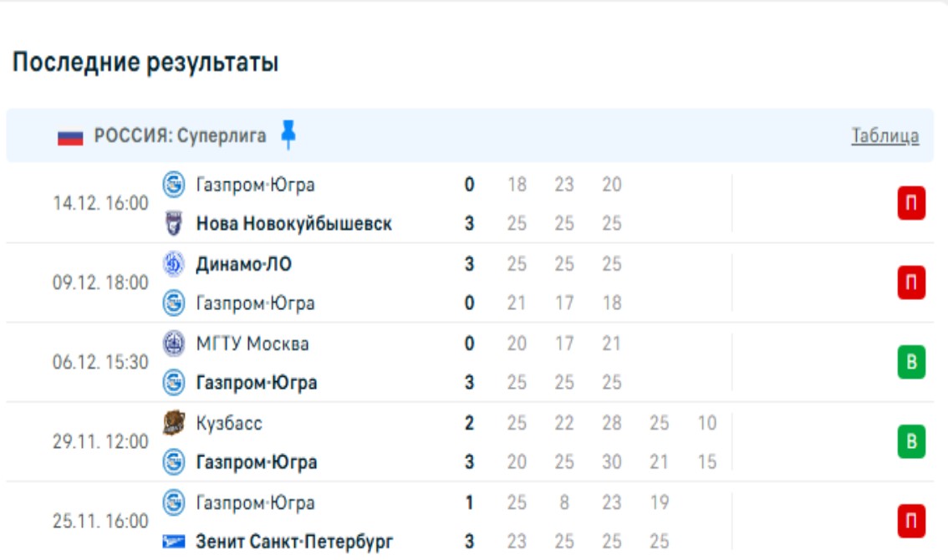Click the green В badge for 29.11 match
948x560 pixels.
coord(911,442)
